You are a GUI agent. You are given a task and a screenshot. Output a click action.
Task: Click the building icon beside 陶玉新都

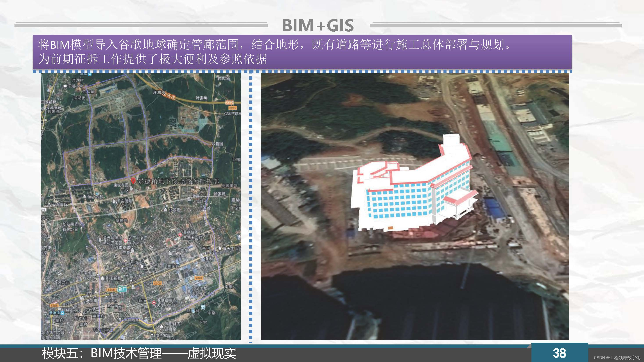click(102, 278)
